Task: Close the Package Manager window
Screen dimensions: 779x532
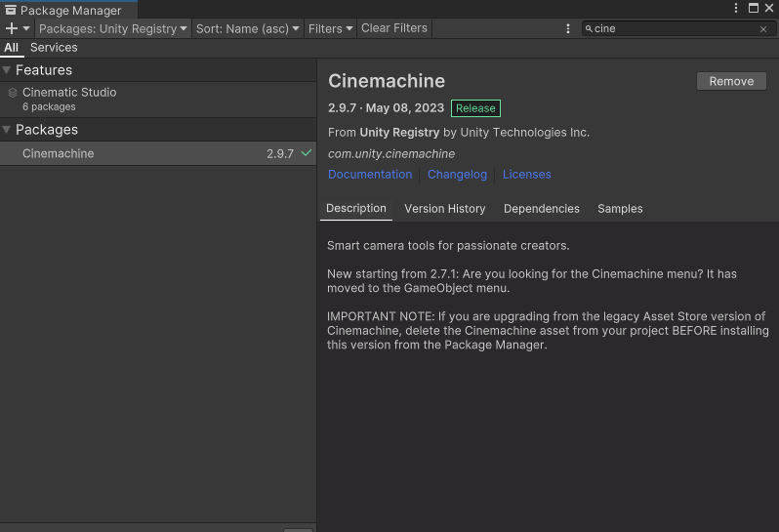Action: point(769,8)
